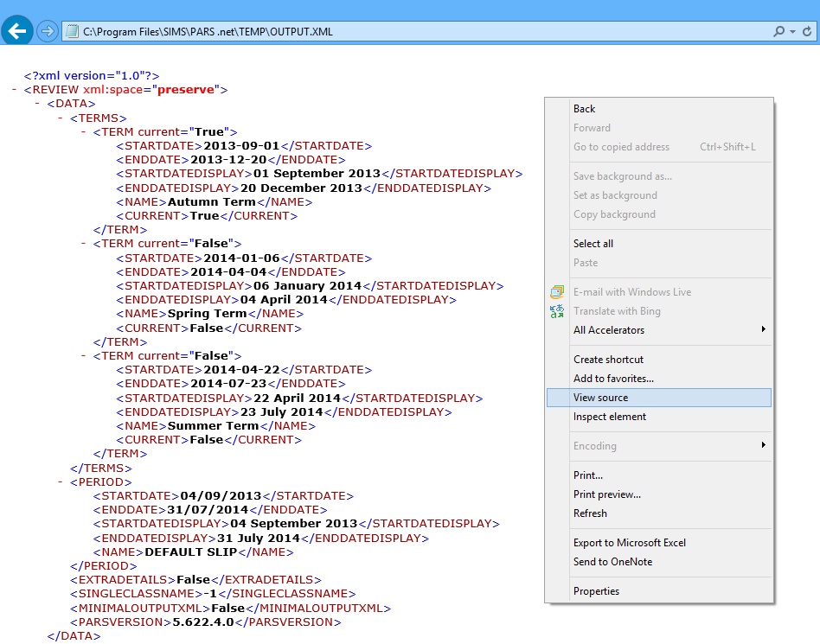Click the PERIOD end date 31/07/2014
Viewport: 820px width, 644px height.
[208, 510]
